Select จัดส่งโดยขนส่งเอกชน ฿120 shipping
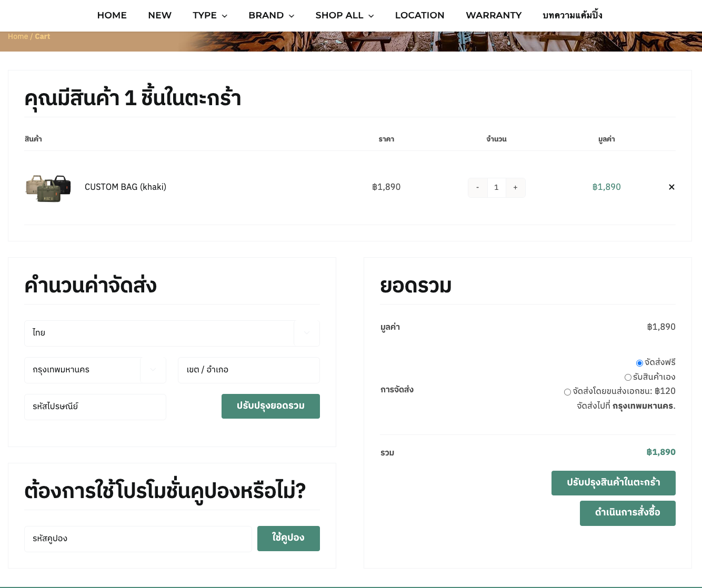 click(x=567, y=392)
